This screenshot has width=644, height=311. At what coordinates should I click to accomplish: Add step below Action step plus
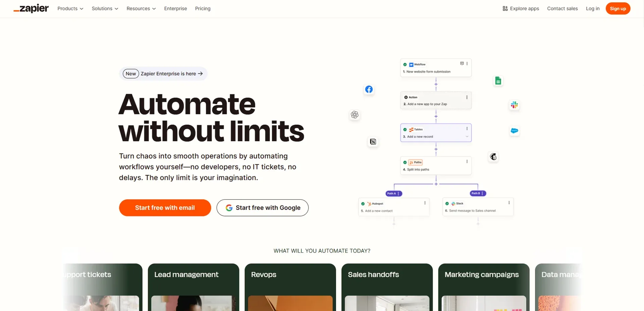436,116
